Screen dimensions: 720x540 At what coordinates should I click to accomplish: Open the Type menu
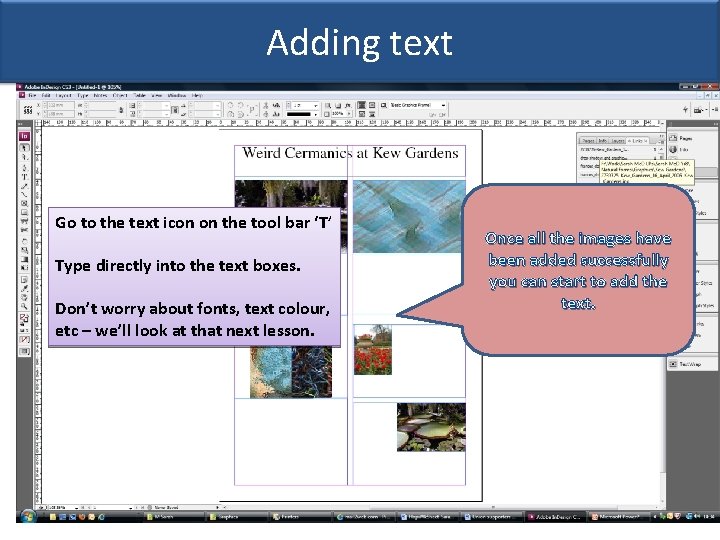tap(83, 96)
